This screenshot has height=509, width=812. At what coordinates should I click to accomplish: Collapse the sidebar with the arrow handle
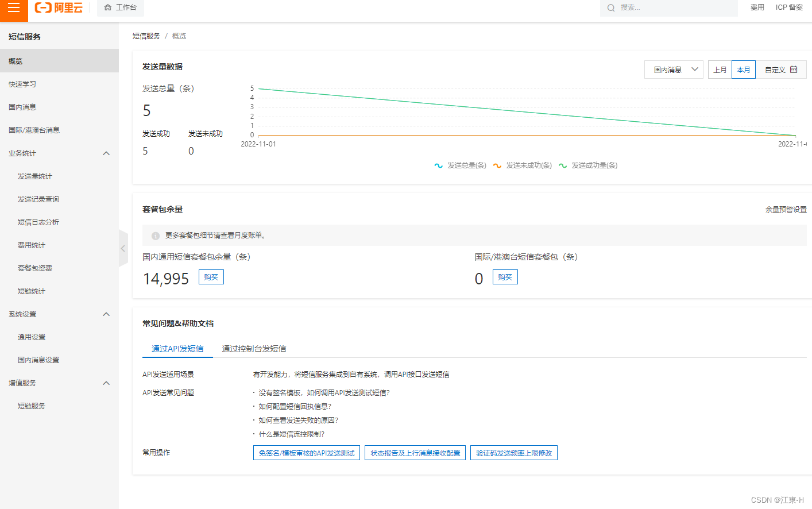[x=123, y=248]
